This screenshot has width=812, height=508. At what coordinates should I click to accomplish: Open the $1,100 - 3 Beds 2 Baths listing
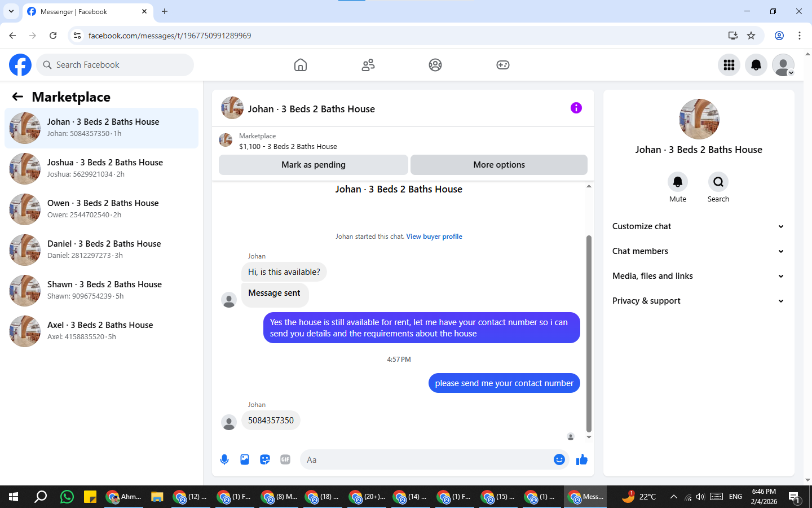click(288, 146)
